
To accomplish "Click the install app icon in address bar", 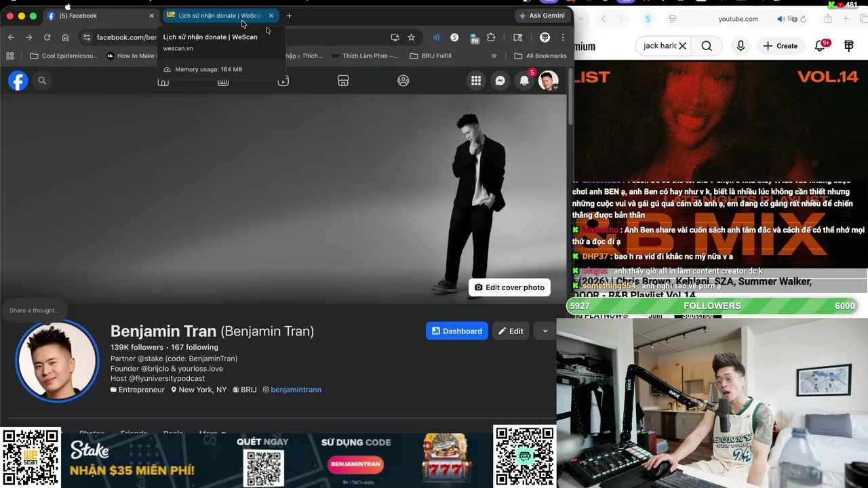I will pyautogui.click(x=395, y=37).
